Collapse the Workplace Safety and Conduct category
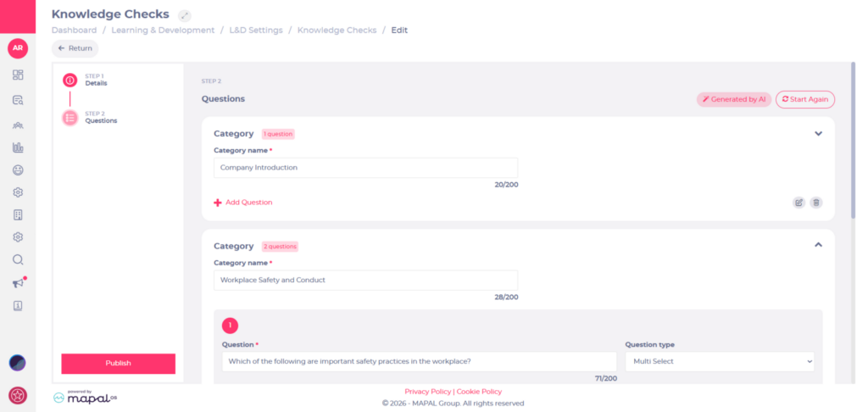The image size is (868, 412). click(818, 245)
